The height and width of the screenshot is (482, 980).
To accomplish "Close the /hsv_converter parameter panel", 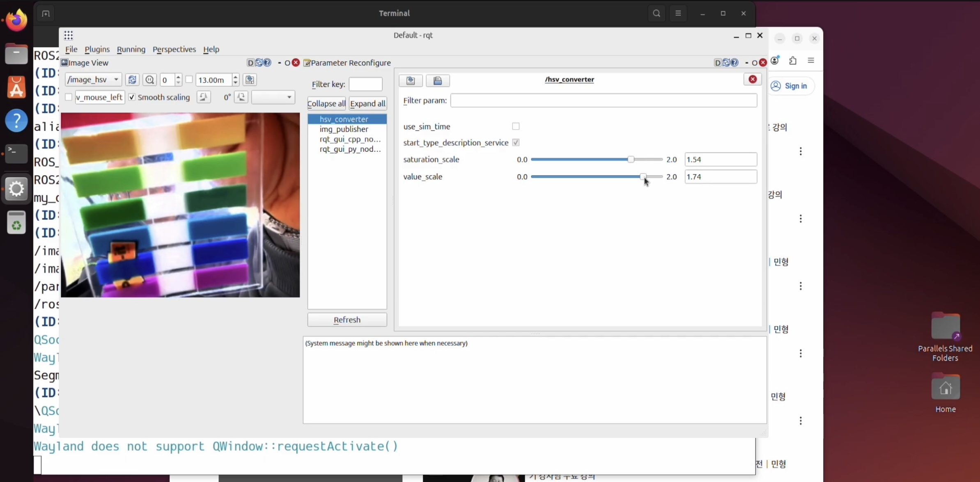I will click(752, 79).
